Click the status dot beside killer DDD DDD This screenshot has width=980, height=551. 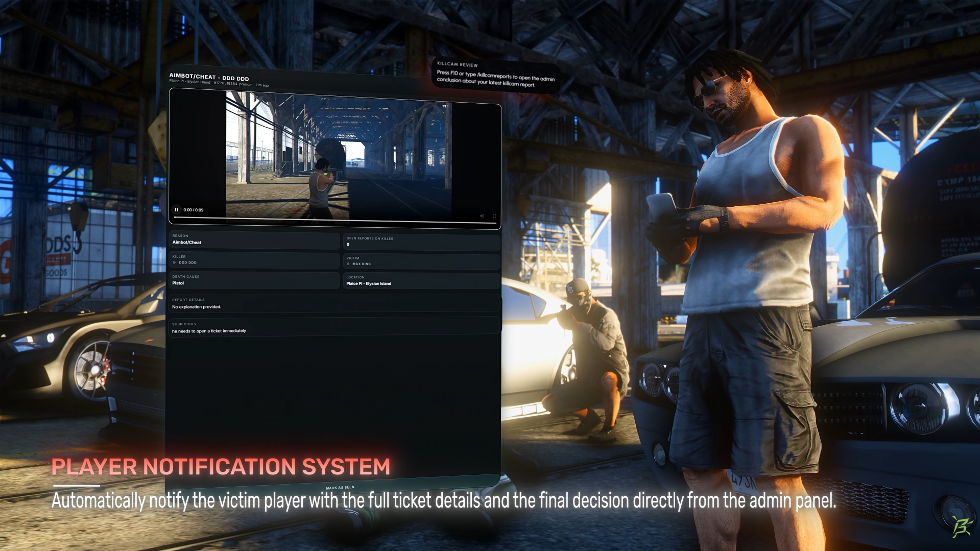(174, 262)
